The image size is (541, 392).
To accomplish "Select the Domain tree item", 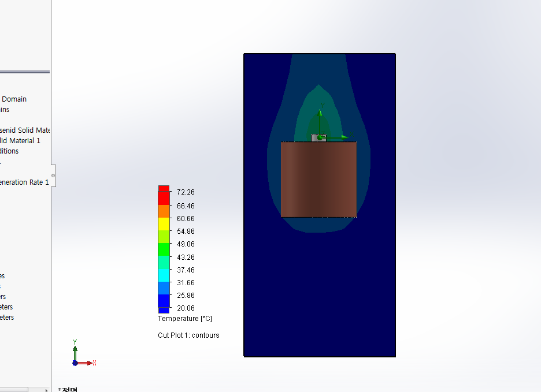I will [x=14, y=99].
